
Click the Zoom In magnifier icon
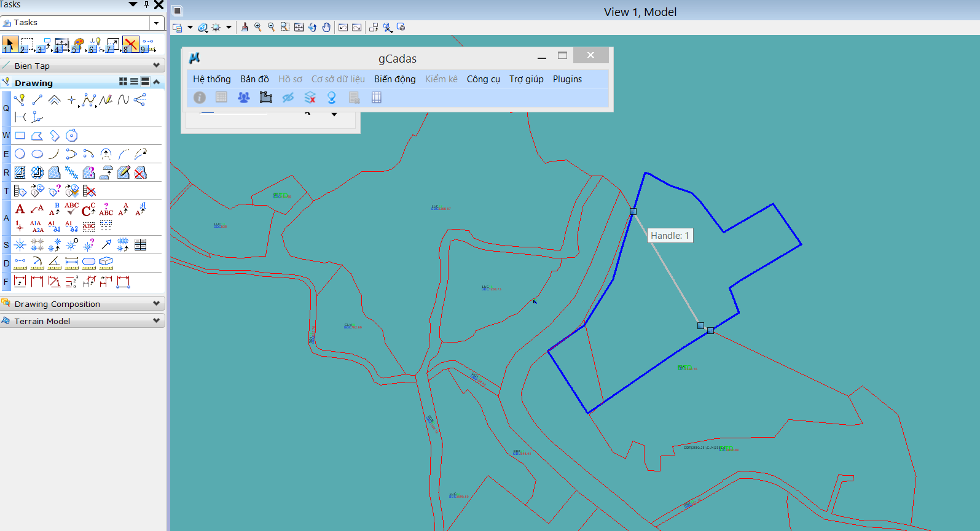click(x=258, y=27)
